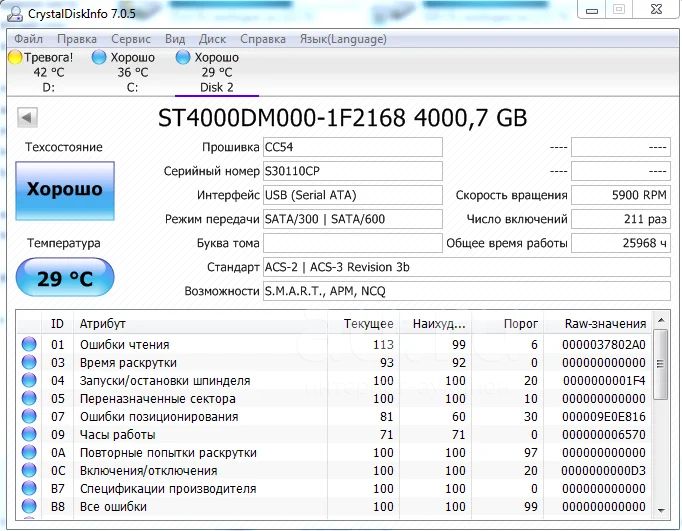Viewport: 682px width, 531px height.
Task: Select the Спецификации производителя row
Action: (334, 488)
